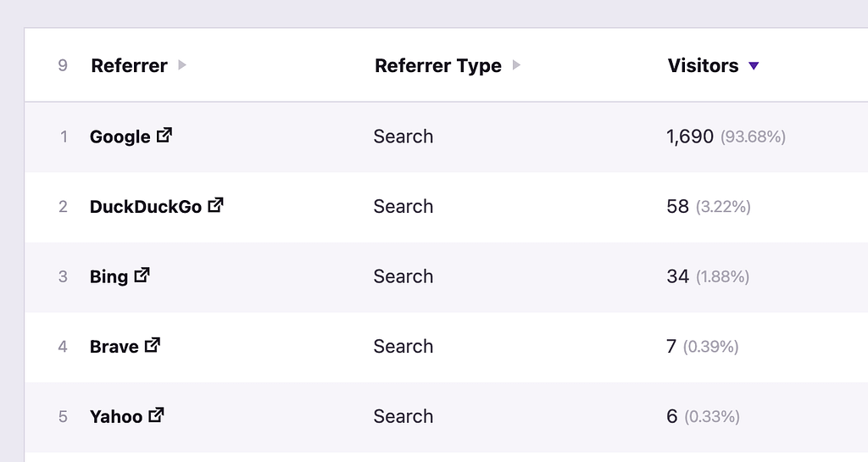This screenshot has width=868, height=462.
Task: Click Search type in the Brave row
Action: click(x=403, y=347)
